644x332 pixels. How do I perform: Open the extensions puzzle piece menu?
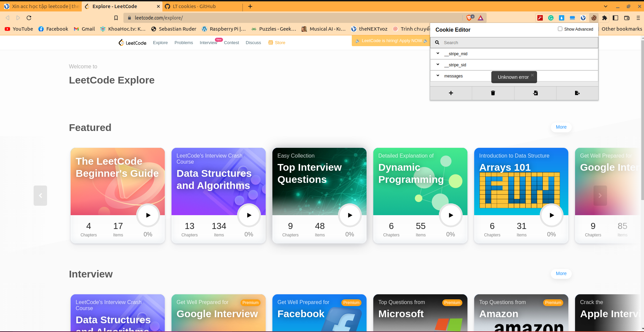pyautogui.click(x=605, y=18)
